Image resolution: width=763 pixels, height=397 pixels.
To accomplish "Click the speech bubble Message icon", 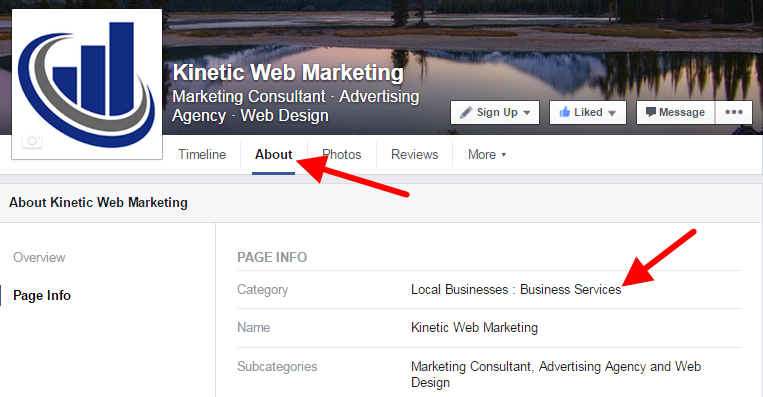I will click(x=651, y=112).
